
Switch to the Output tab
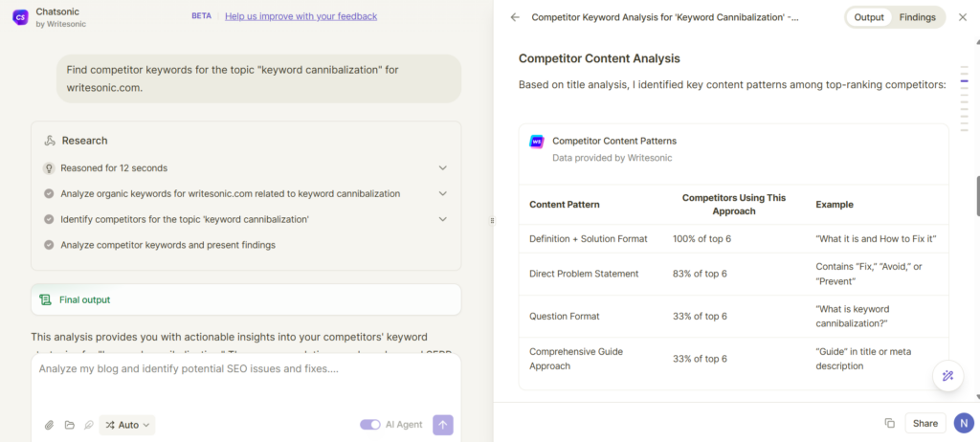click(x=869, y=17)
